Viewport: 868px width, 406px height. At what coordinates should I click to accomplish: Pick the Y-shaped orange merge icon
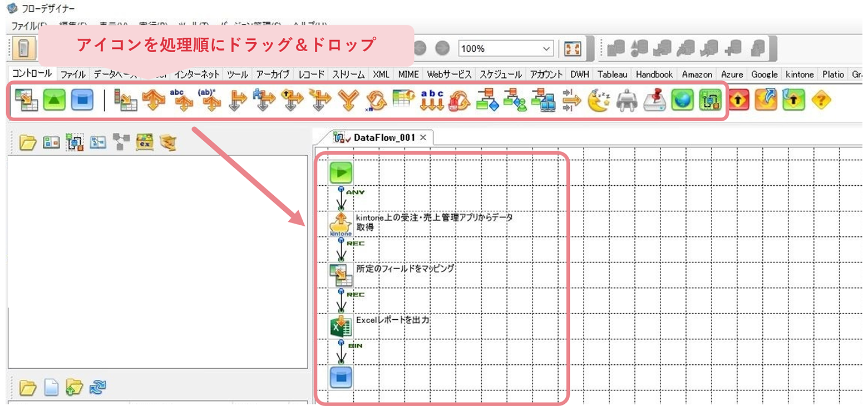click(x=348, y=100)
